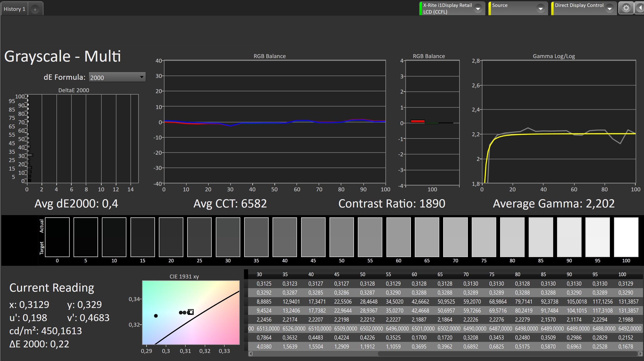This screenshot has height=361, width=644.
Task: Click the 100 column header in data table
Action: tap(622, 274)
